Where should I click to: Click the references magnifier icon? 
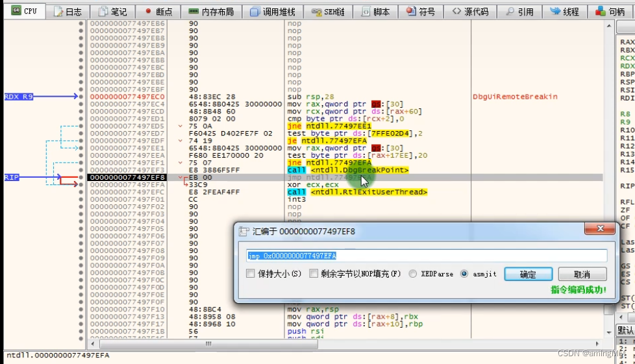click(510, 12)
